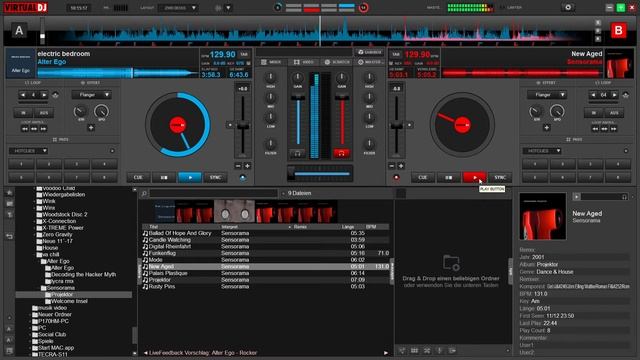Toggle loop OUT button on deck A

44,113
